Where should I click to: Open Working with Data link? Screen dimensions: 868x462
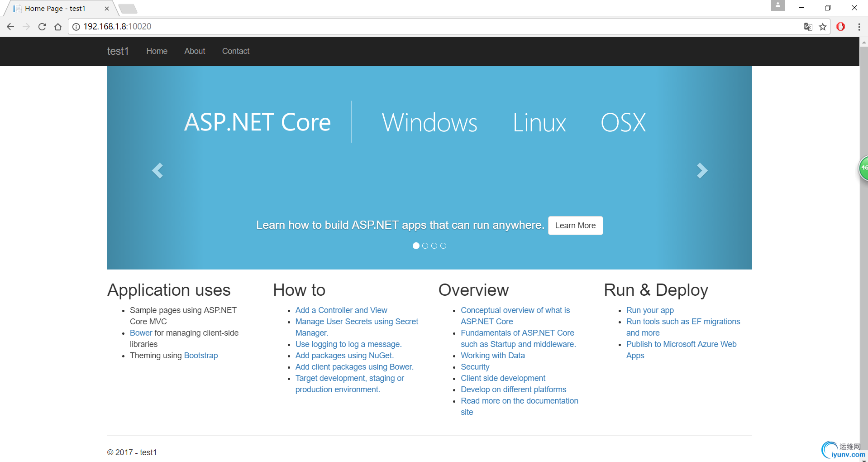click(x=493, y=356)
